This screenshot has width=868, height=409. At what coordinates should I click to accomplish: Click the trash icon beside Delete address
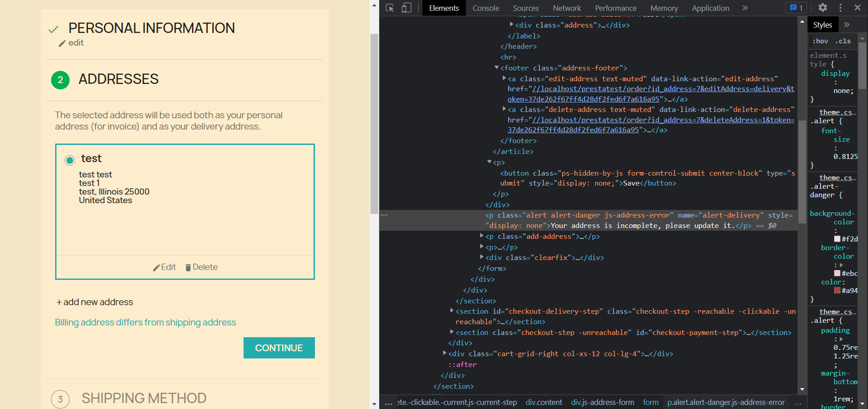(188, 267)
